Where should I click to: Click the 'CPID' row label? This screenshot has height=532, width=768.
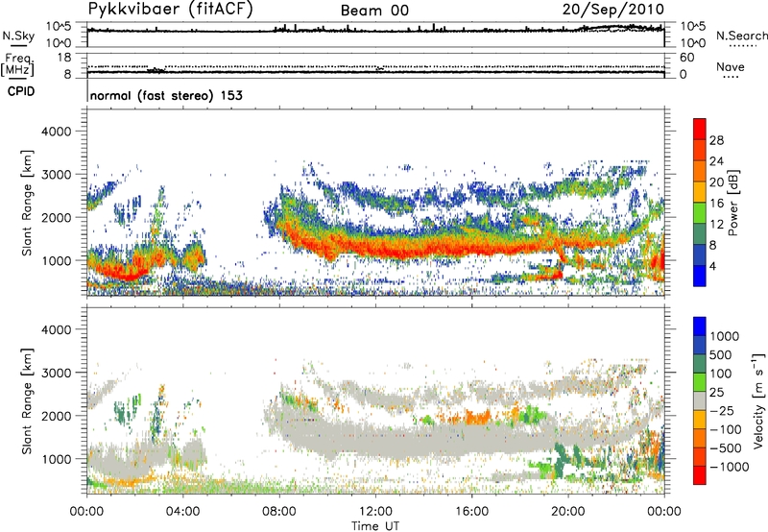point(21,91)
